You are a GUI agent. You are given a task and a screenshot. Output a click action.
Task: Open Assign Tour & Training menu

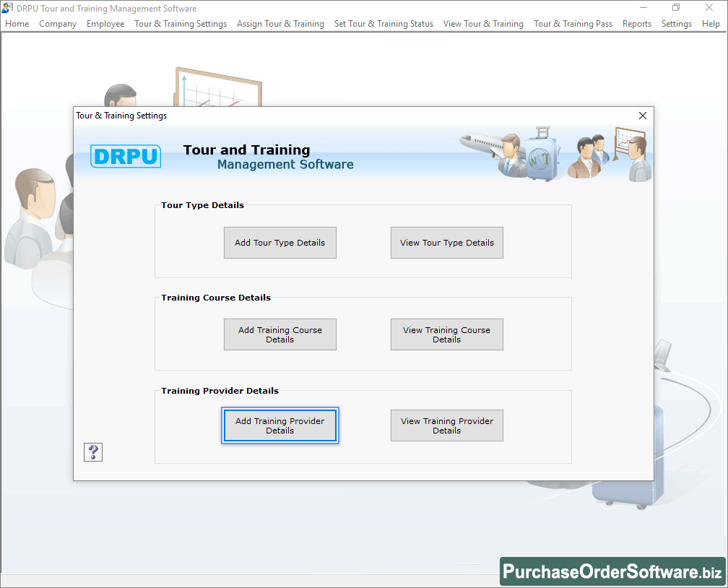coord(280,24)
